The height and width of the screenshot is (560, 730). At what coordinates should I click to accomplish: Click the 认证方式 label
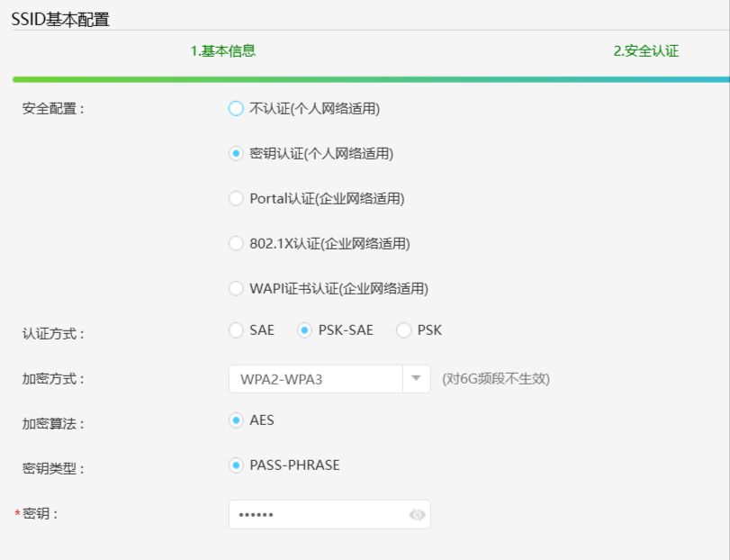pos(53,334)
